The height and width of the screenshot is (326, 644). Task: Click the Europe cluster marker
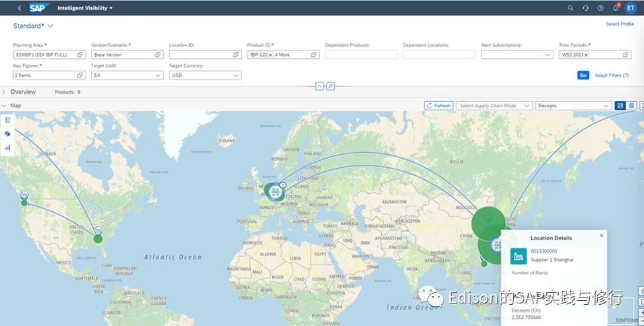(275, 192)
